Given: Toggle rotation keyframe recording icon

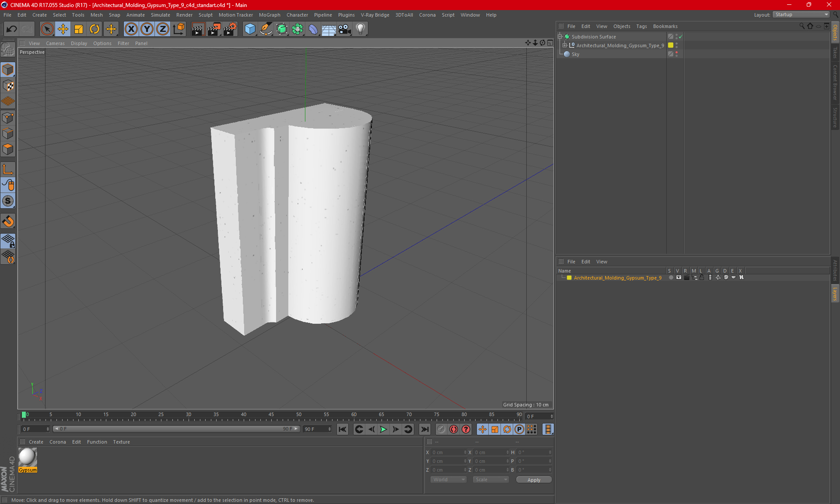Looking at the screenshot, I should pos(507,429).
